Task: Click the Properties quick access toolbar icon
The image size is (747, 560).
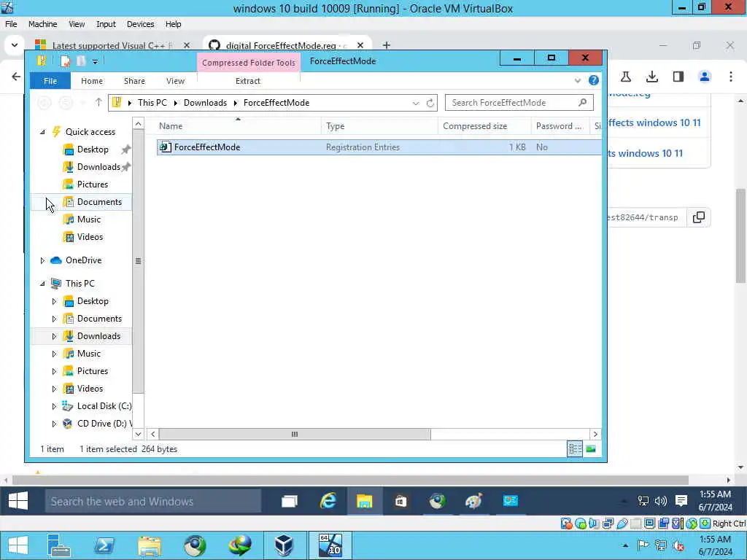Action: tap(65, 61)
